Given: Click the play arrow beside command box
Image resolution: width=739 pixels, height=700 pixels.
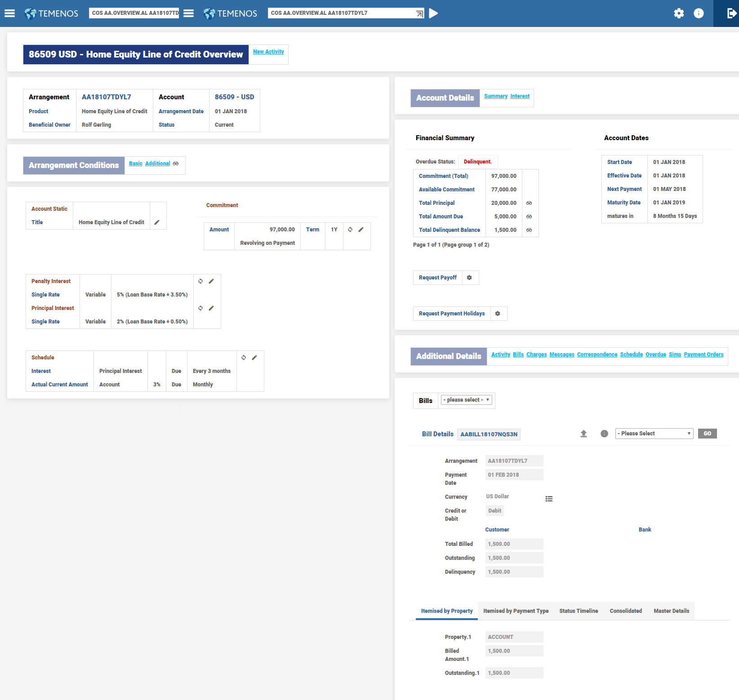Looking at the screenshot, I should point(433,13).
